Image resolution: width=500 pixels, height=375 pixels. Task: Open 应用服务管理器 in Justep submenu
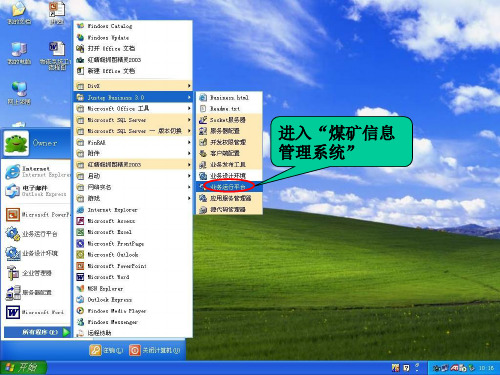229,198
